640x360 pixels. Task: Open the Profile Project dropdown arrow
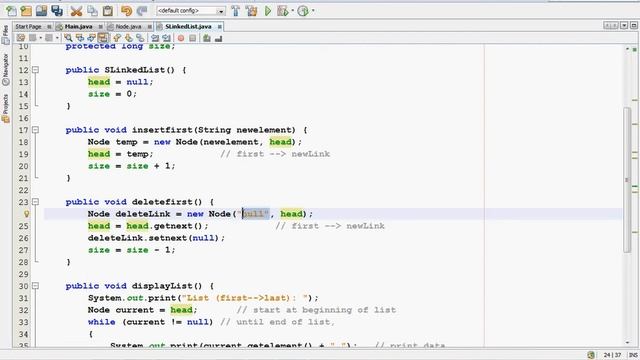point(313,11)
